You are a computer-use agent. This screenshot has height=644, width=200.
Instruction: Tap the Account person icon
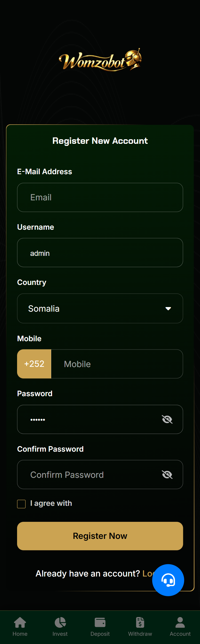[x=180, y=622]
